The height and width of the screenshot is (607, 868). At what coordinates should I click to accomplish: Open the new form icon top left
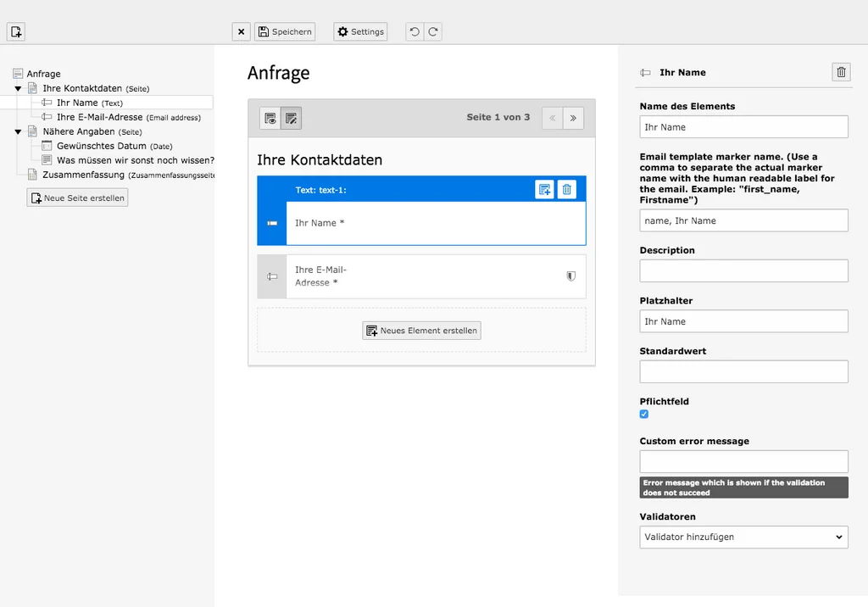pyautogui.click(x=15, y=31)
